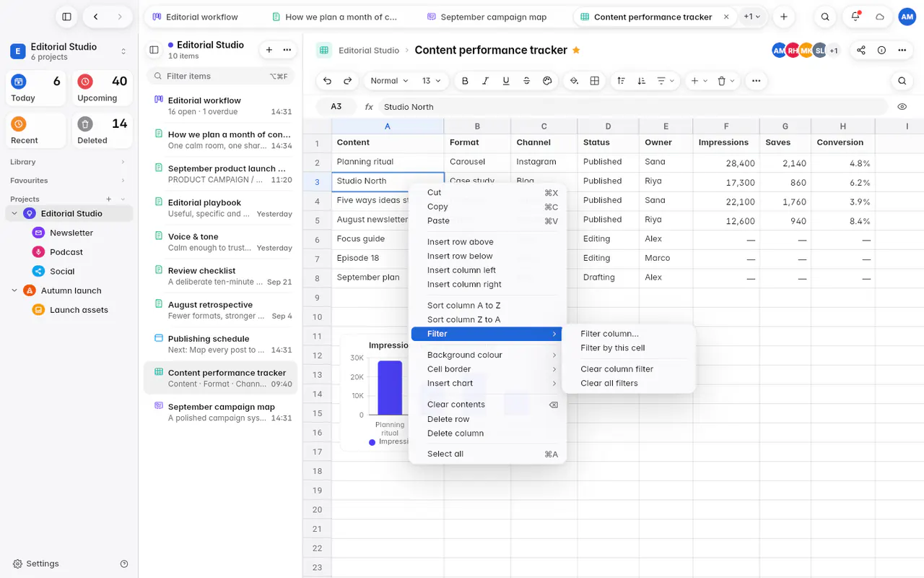
Task: Click the search-in-sheet magnifier icon
Action: click(902, 81)
